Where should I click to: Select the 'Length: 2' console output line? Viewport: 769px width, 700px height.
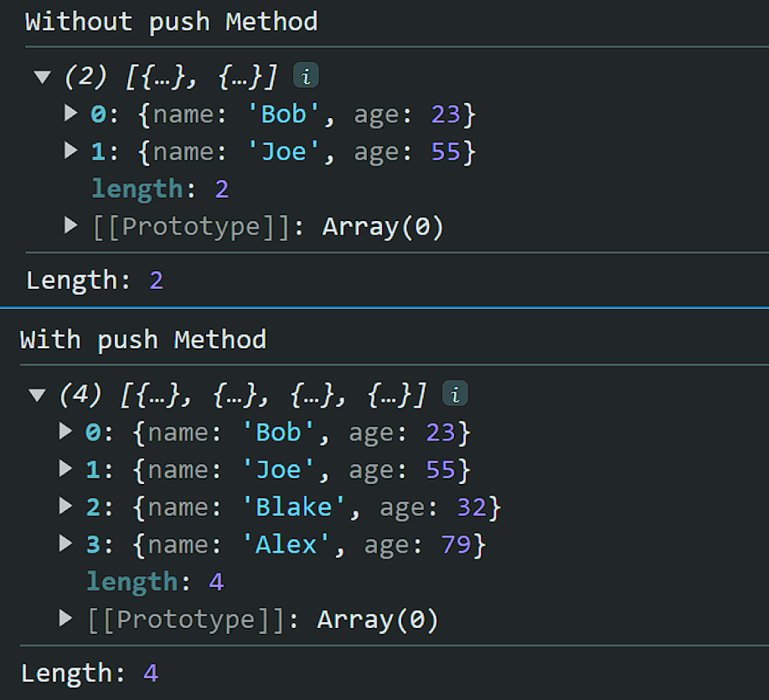pyautogui.click(x=95, y=280)
